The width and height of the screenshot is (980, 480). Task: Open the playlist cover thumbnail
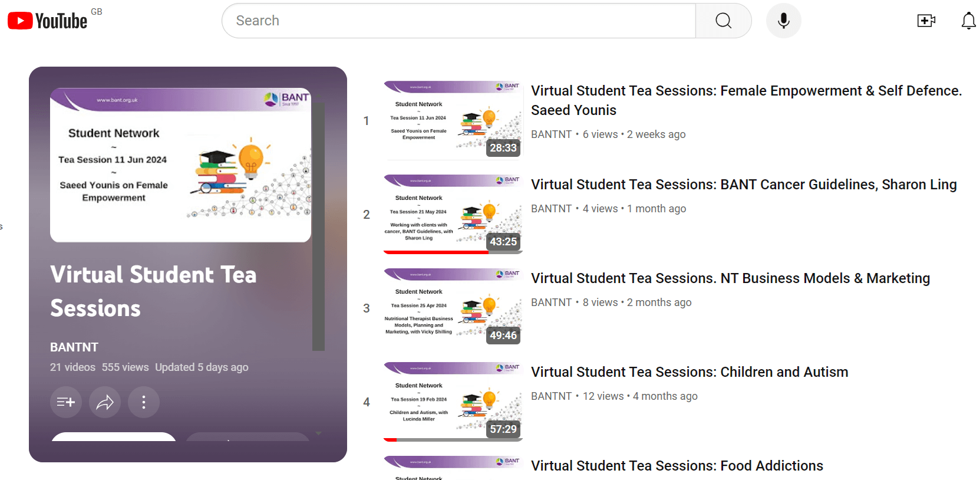pos(180,165)
